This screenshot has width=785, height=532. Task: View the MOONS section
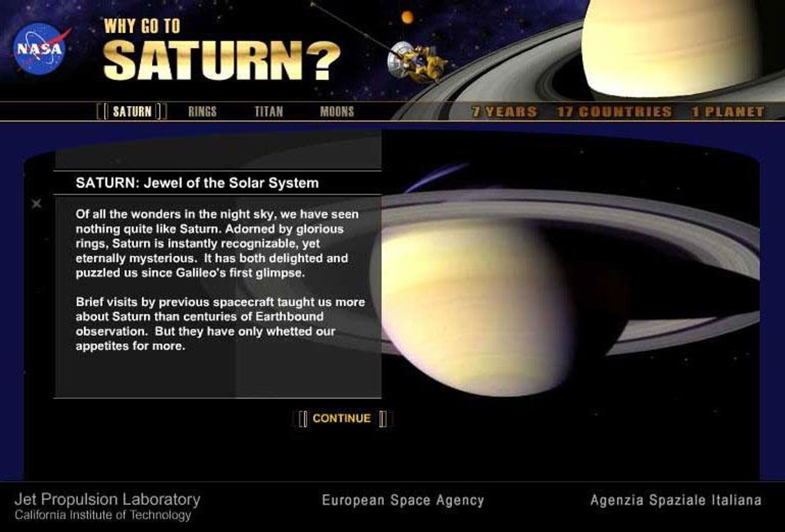337,111
